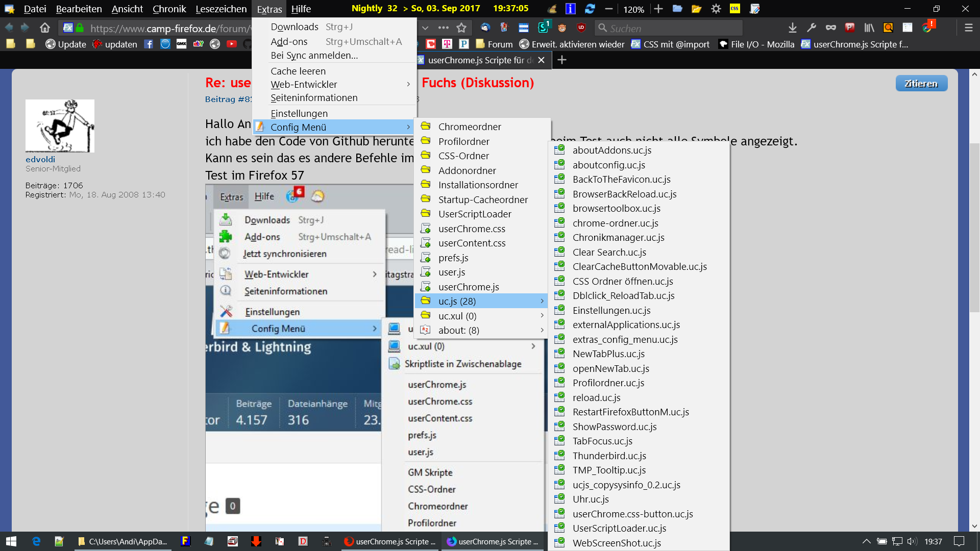The height and width of the screenshot is (551, 980).
Task: Click the Zitieren button
Action: (x=921, y=83)
